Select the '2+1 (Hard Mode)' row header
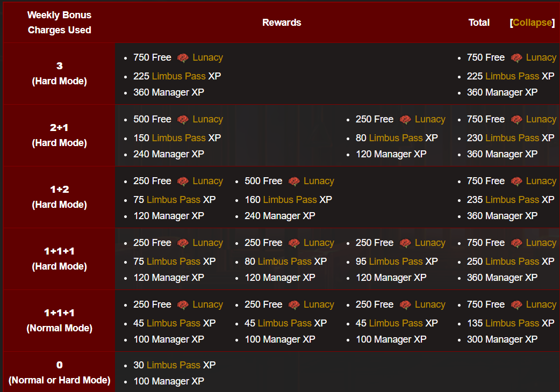Image resolution: width=560 pixels, height=392 pixels. tap(59, 135)
